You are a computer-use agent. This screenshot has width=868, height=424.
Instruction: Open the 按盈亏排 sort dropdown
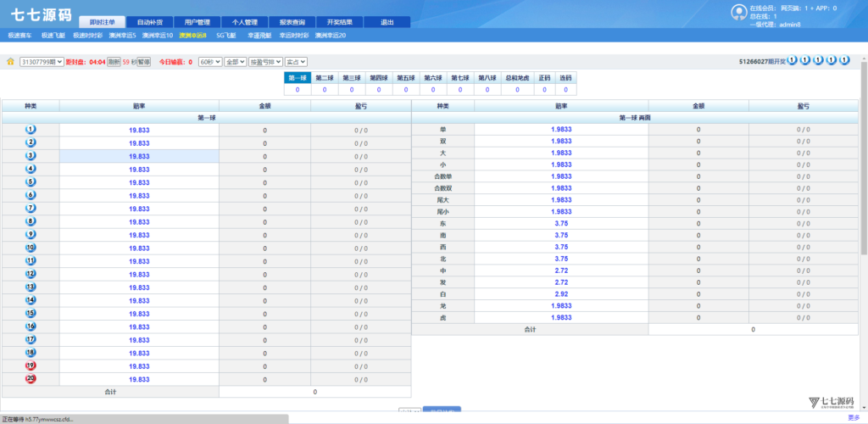tap(264, 62)
